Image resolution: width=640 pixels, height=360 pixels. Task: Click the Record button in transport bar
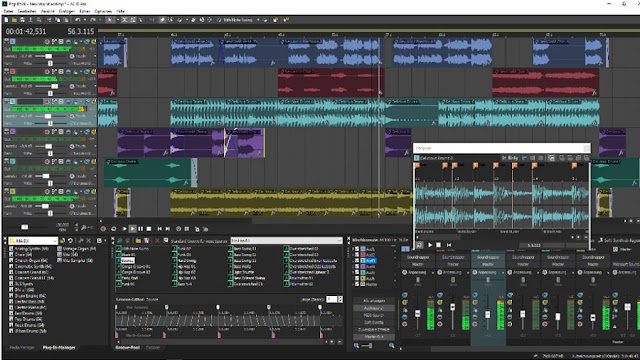tap(103, 229)
